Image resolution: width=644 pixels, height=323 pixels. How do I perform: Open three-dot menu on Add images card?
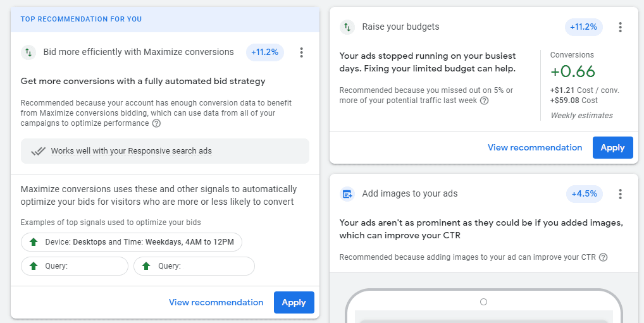point(620,193)
